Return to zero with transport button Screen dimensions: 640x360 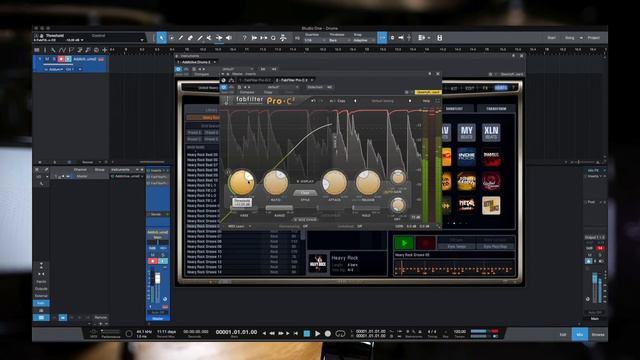296,333
